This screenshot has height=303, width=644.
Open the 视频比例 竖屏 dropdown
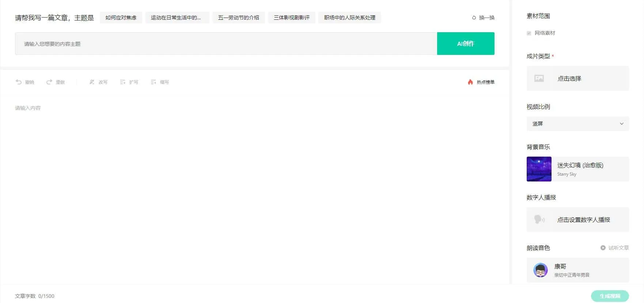click(x=578, y=124)
